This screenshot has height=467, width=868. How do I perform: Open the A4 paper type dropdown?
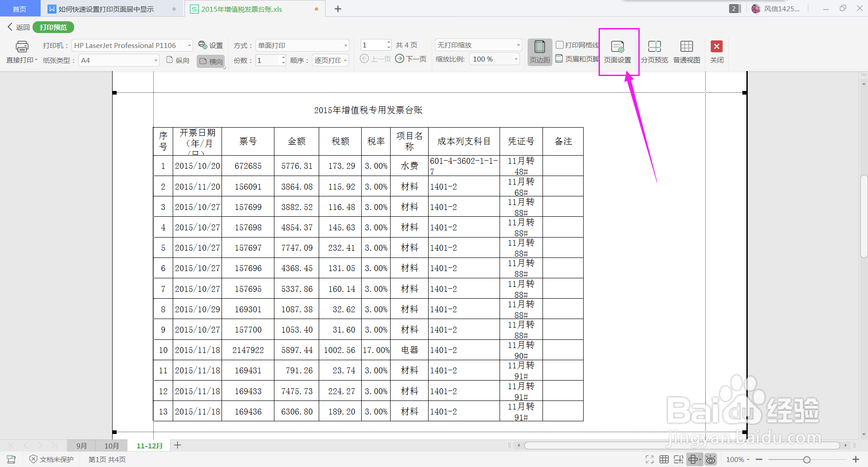[156, 60]
